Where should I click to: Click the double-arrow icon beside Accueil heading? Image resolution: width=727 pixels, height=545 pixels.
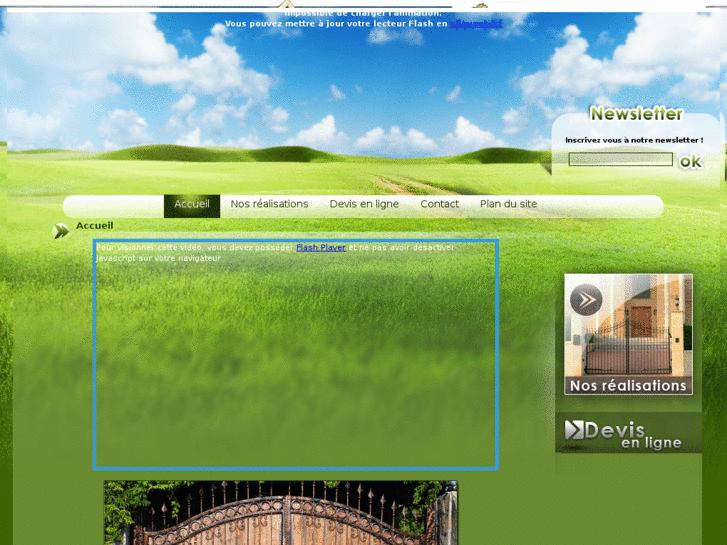pos(61,231)
